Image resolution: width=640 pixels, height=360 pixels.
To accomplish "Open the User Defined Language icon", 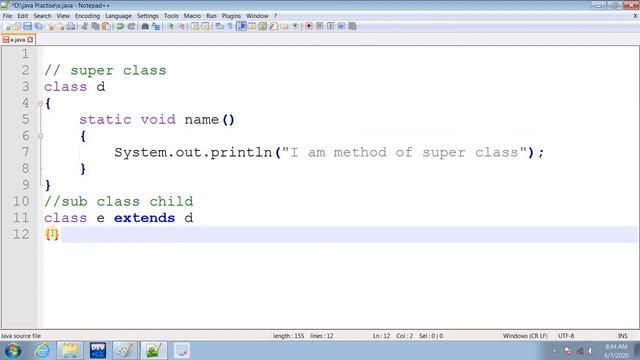I will coord(252,27).
